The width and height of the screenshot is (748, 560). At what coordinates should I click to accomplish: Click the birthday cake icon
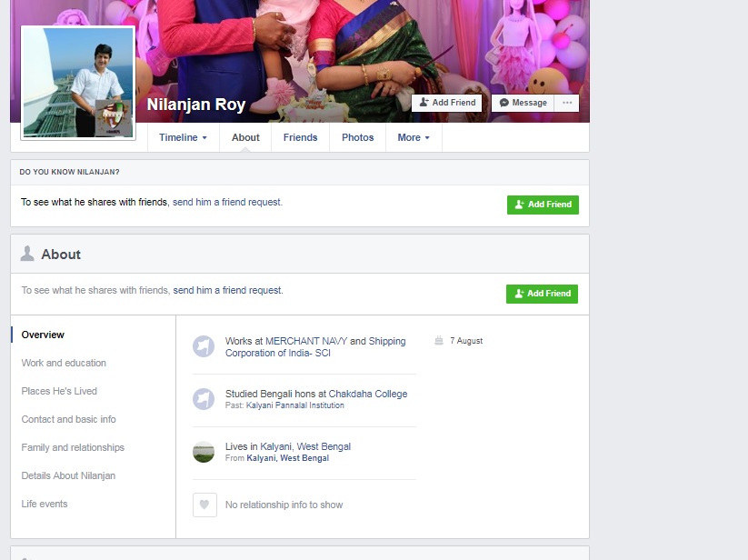click(x=439, y=341)
